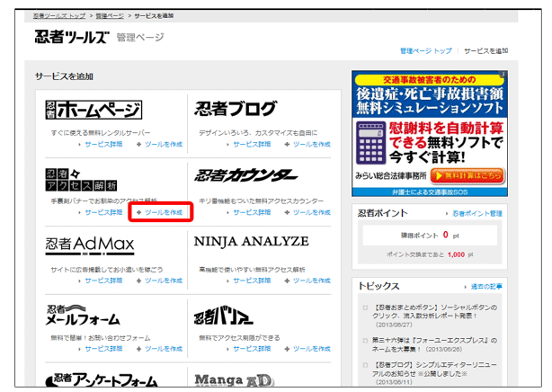
Task: Go to 忍者ツールズ トップ breadcrumb
Action: tap(59, 16)
